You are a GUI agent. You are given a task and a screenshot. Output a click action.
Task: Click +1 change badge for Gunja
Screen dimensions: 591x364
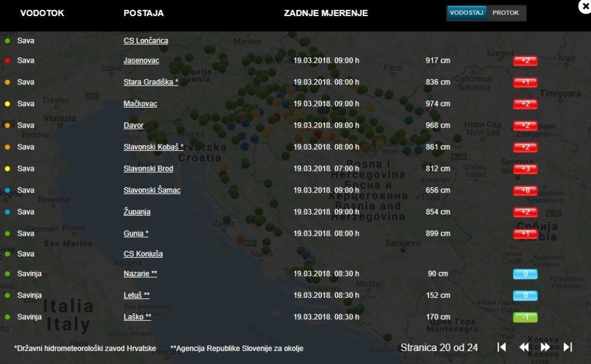tap(525, 234)
